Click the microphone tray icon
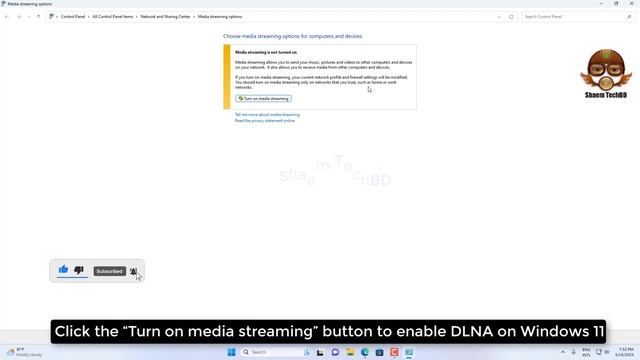This screenshot has width=640, height=360. coord(573,352)
